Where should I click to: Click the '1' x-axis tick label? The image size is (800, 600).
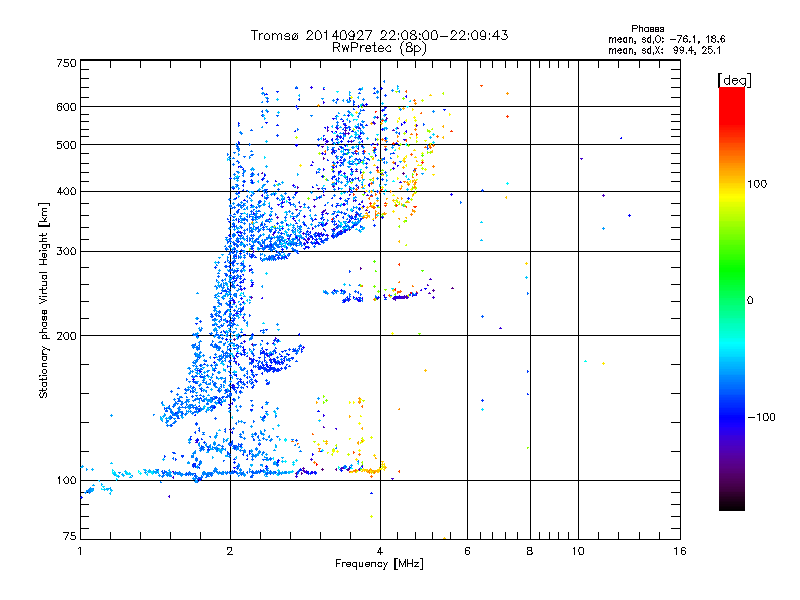[x=80, y=551]
